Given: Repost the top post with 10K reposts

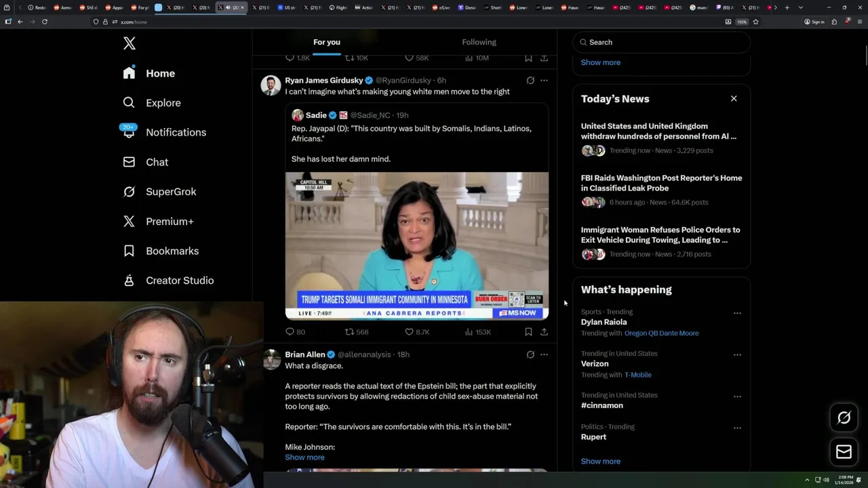Looking at the screenshot, I should pyautogui.click(x=357, y=58).
